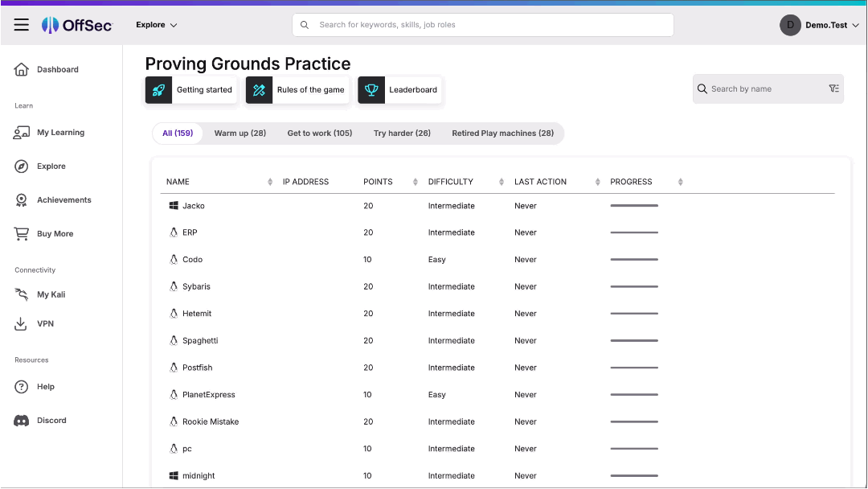This screenshot has width=868, height=489.
Task: Click the Linux icon beside Postfish
Action: [174, 368]
